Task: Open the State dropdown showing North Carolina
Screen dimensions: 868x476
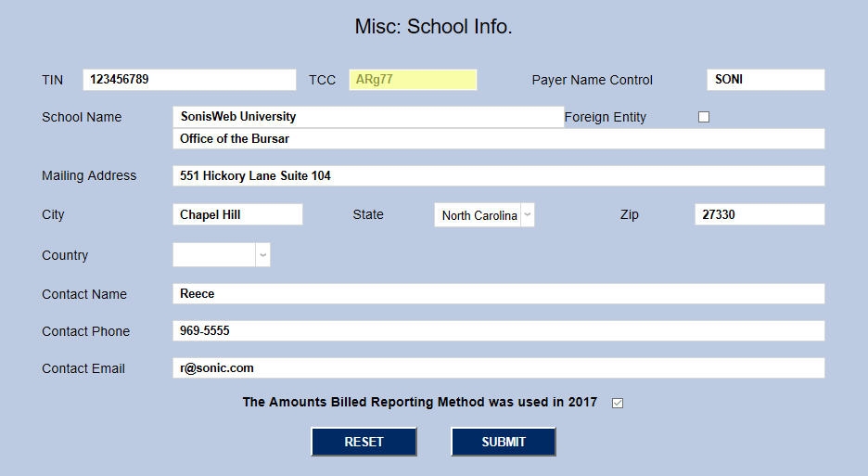Action: point(479,215)
